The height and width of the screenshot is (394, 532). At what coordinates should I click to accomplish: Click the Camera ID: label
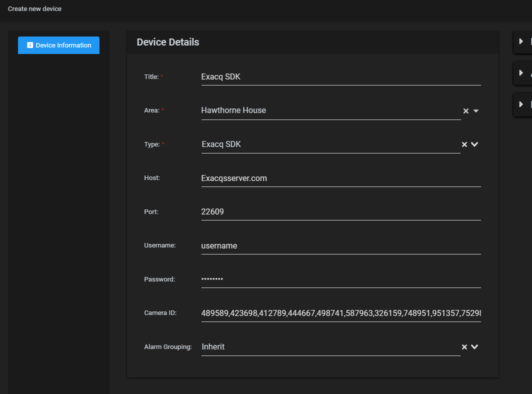click(x=160, y=313)
